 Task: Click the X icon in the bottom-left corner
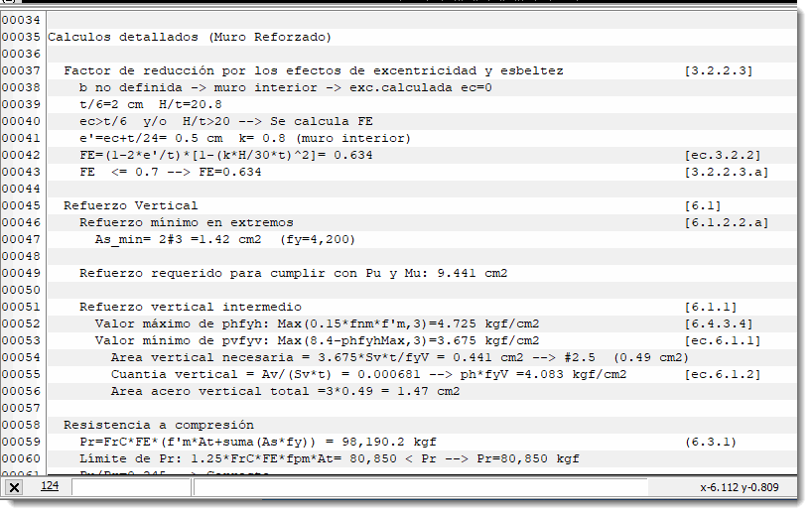(14, 488)
